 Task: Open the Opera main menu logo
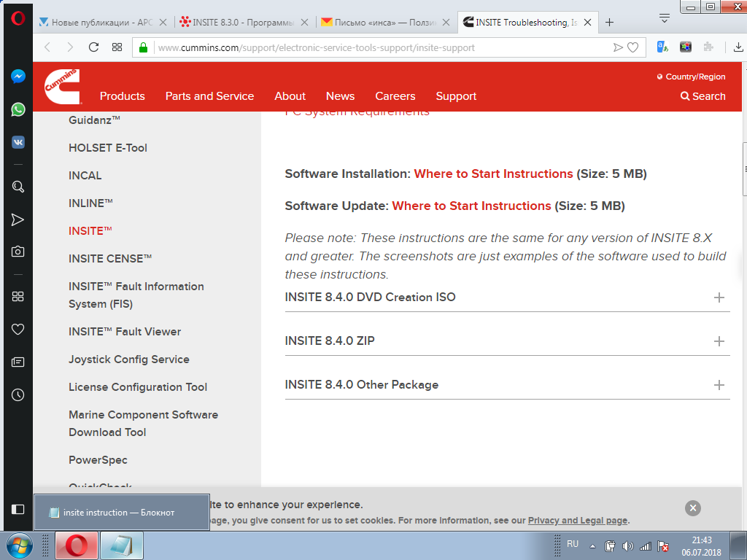point(18,18)
